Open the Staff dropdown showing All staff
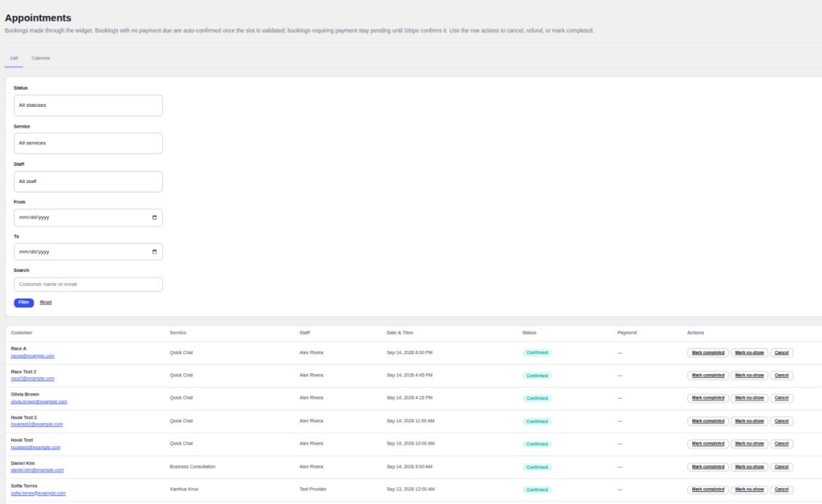The image size is (822, 504). [x=88, y=181]
